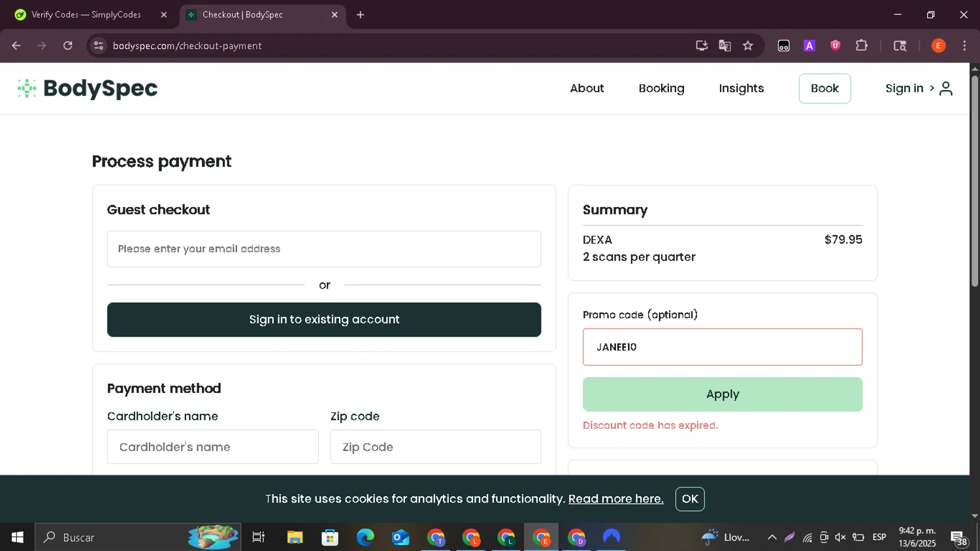Focus the email address field
This screenshot has height=551, width=980.
(x=324, y=249)
